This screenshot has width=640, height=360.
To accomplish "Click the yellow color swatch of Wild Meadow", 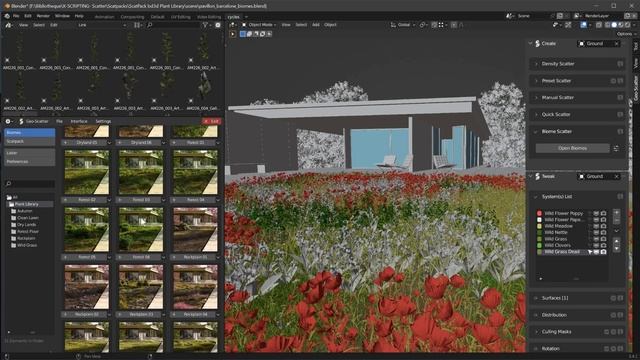I will click(539, 226).
